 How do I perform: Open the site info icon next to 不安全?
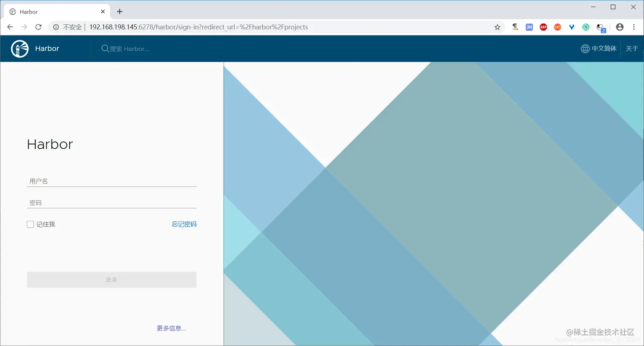point(56,27)
